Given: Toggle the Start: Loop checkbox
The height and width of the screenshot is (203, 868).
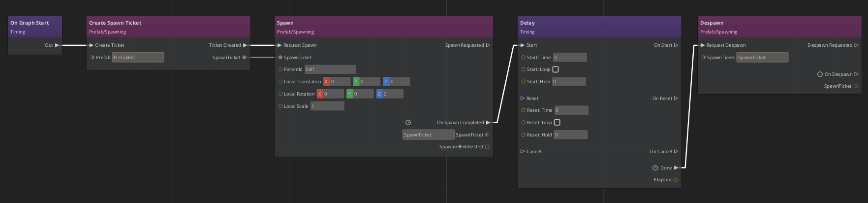Looking at the screenshot, I should [x=556, y=69].
